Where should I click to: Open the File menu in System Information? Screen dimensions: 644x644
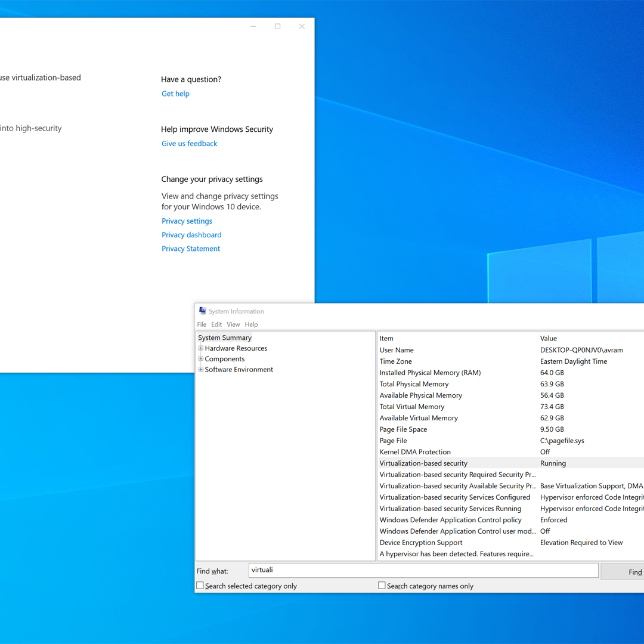coord(202,324)
